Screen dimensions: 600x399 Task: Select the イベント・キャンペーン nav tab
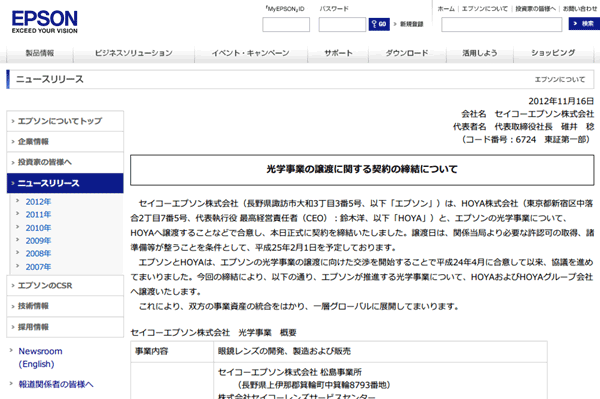coord(251,53)
